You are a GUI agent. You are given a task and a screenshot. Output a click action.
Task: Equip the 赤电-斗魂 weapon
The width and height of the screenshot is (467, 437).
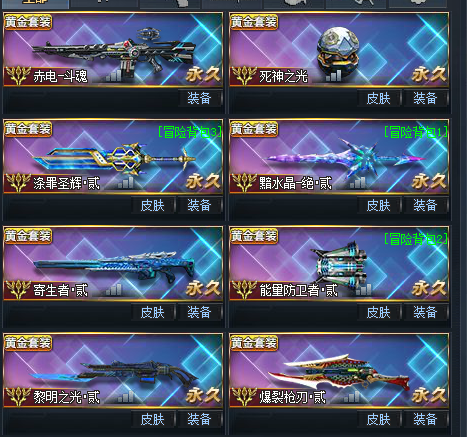click(x=199, y=98)
